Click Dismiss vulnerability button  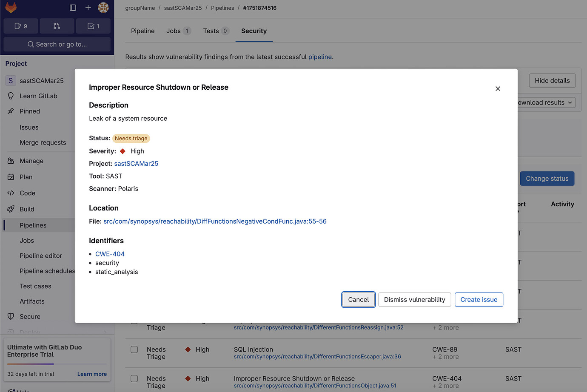(415, 300)
